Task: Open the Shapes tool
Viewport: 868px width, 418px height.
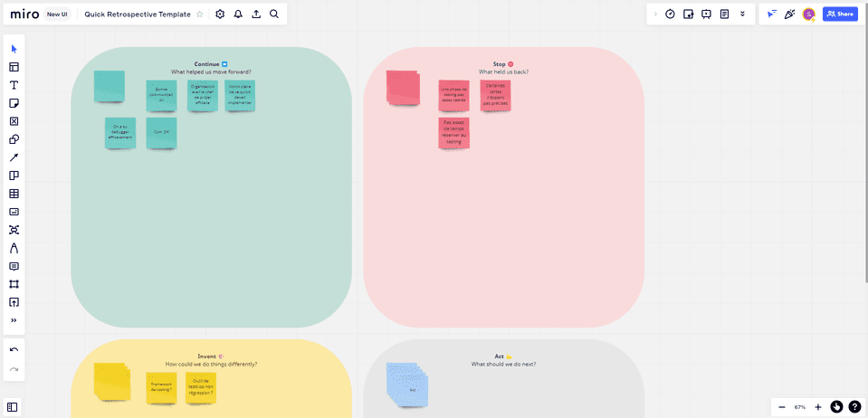Action: [14, 139]
